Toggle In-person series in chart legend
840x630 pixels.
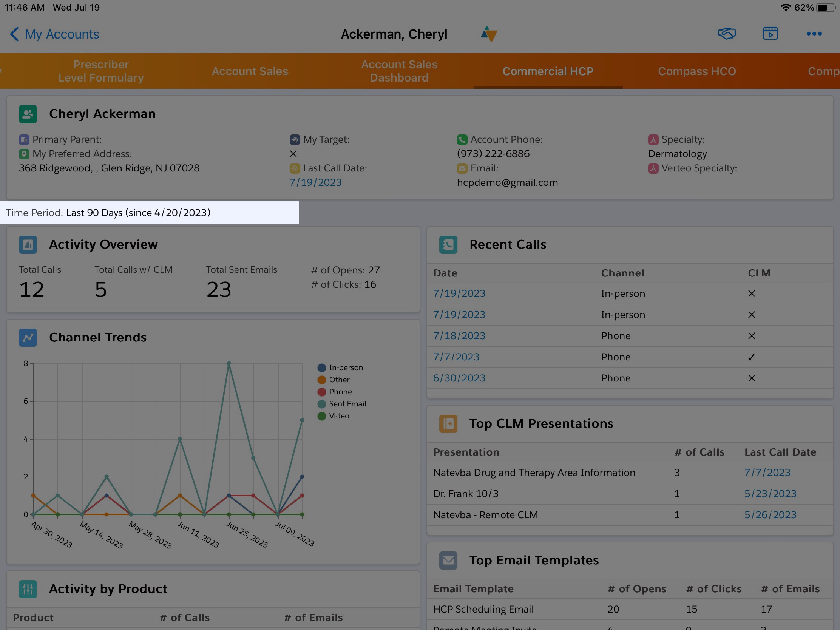pos(345,367)
